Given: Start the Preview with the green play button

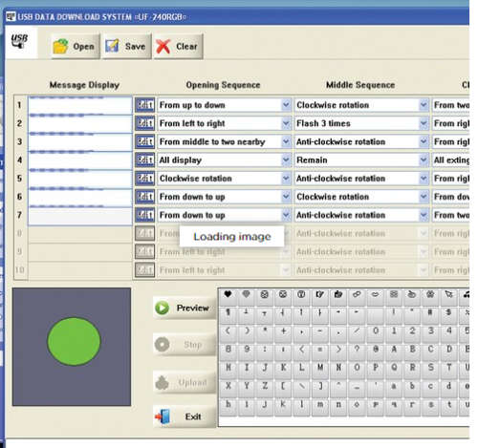Looking at the screenshot, I should coord(185,308).
